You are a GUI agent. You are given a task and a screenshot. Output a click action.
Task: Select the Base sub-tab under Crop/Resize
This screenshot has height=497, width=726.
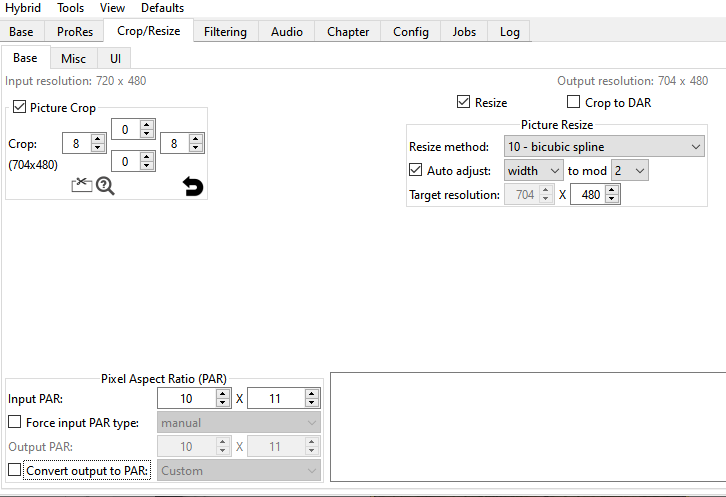pyautogui.click(x=25, y=57)
